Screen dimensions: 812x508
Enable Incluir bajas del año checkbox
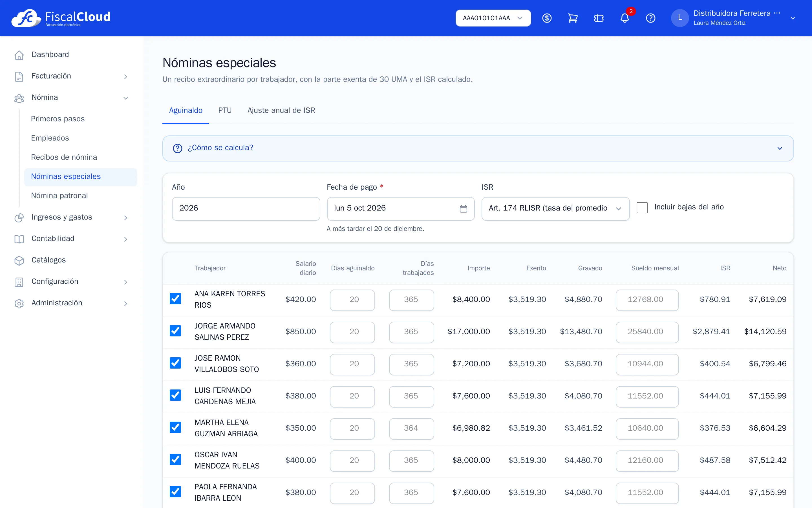coord(642,207)
